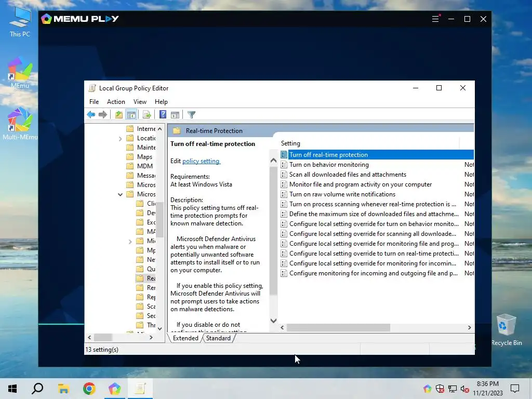The height and width of the screenshot is (399, 532).
Task: Select Turn on raw volume write notifications
Action: [377, 194]
